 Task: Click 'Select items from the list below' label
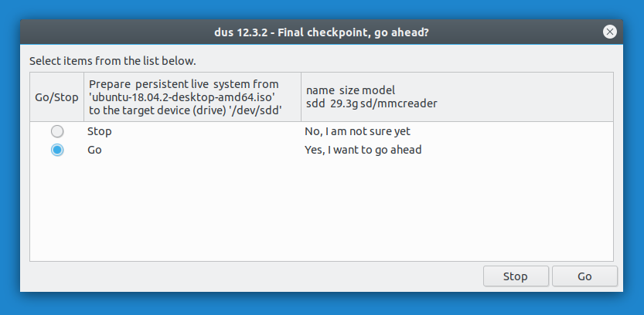(113, 61)
